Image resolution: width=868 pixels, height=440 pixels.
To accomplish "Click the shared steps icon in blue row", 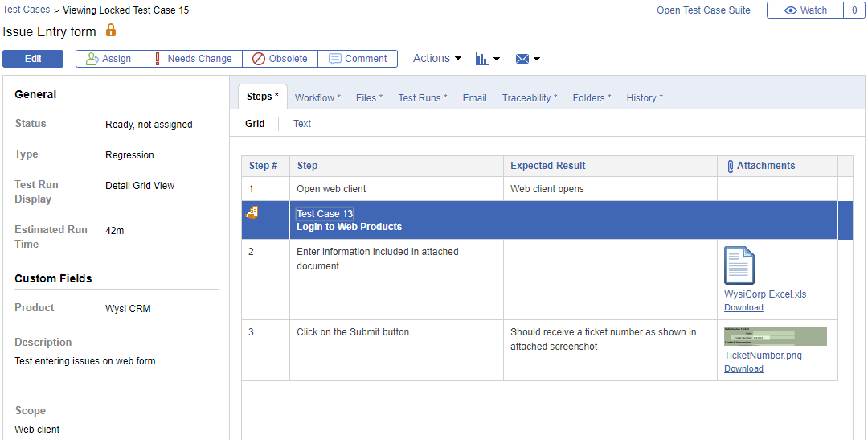I will click(252, 212).
